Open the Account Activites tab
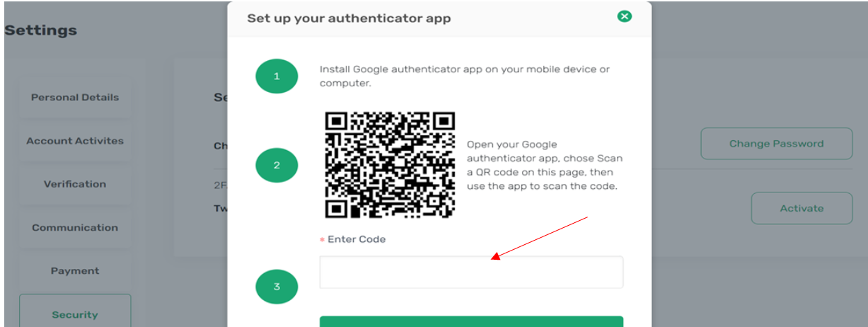Viewport: 868px width, 327px height. coord(75,141)
